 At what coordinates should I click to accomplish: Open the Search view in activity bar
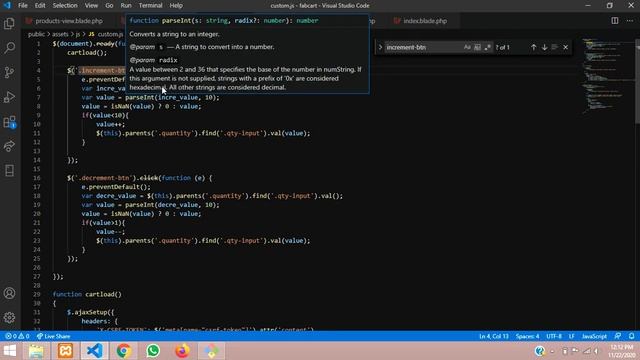[9, 48]
